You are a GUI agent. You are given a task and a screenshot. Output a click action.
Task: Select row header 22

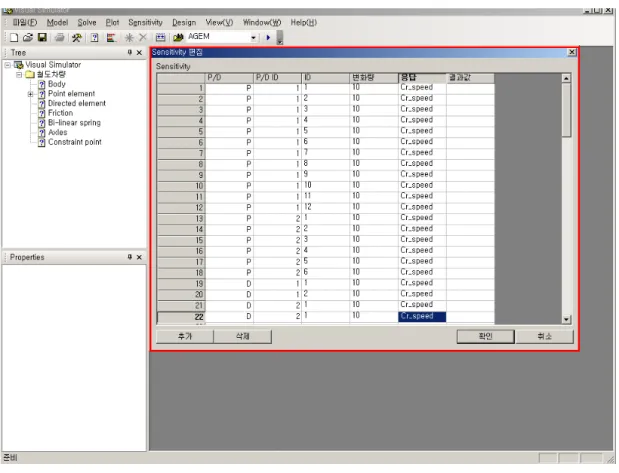181,317
